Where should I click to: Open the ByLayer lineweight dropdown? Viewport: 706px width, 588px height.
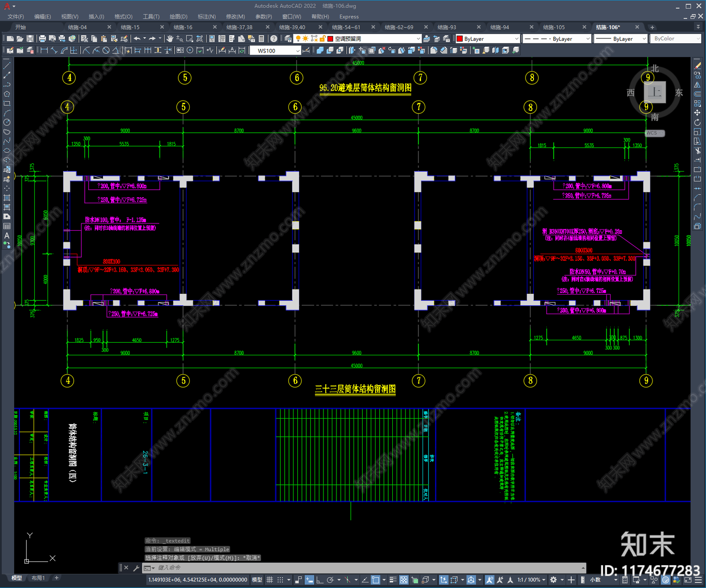click(620, 39)
